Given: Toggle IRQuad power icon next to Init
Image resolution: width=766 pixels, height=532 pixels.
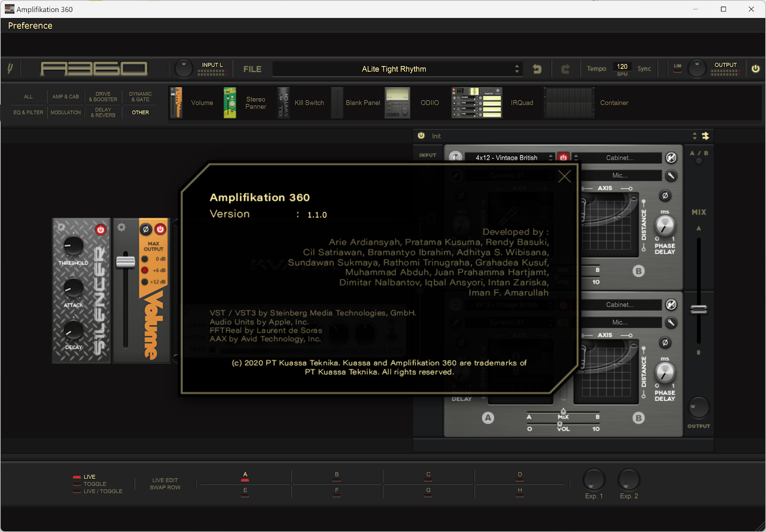Looking at the screenshot, I should point(421,136).
